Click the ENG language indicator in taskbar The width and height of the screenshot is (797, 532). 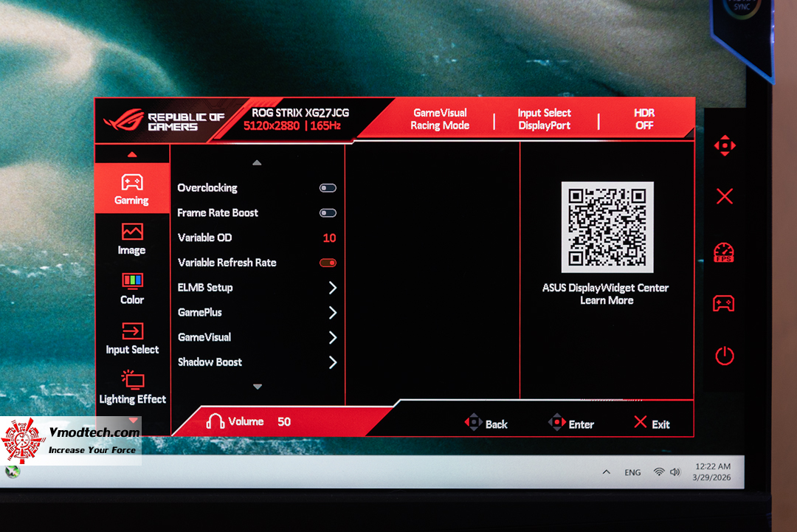coord(632,472)
